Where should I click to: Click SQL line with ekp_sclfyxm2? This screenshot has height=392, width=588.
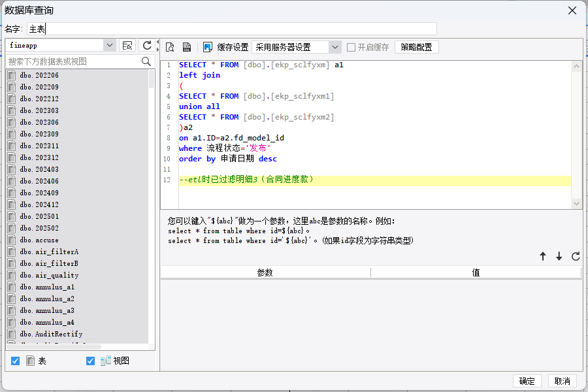(257, 117)
